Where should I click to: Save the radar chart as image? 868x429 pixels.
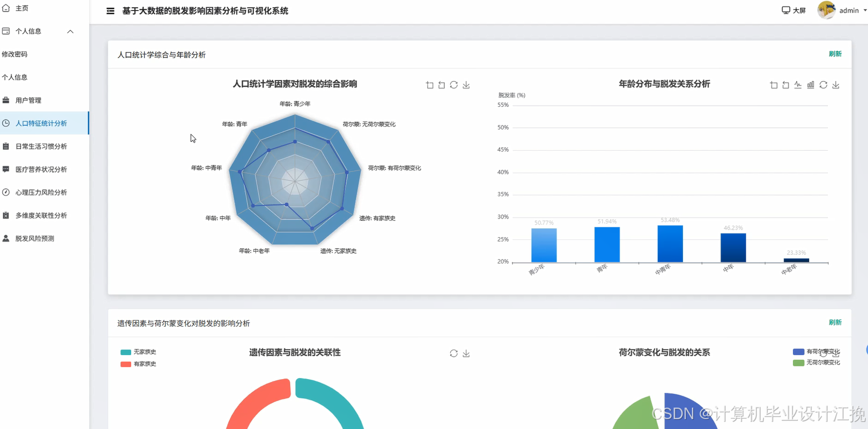466,85
